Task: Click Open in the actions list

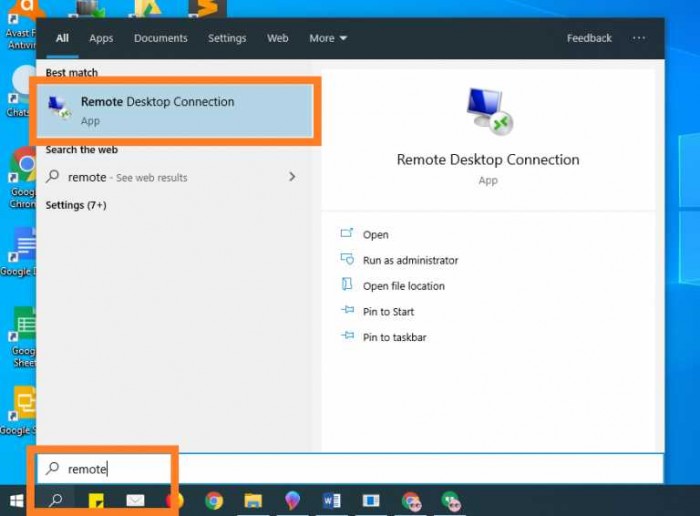Action: [375, 234]
